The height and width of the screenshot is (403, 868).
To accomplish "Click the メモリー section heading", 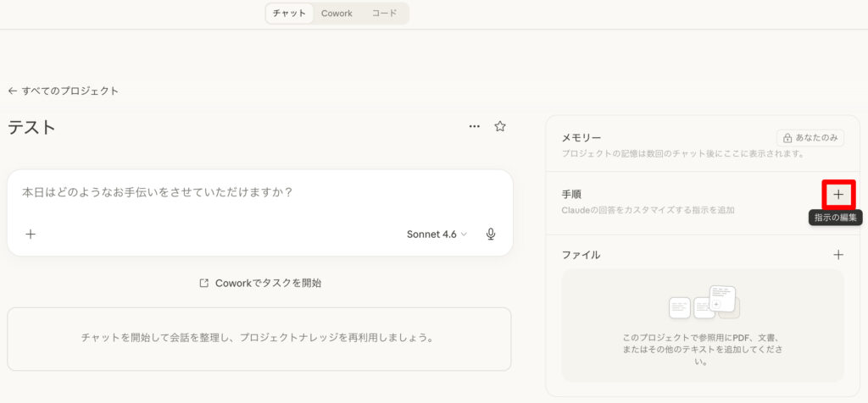I will (x=581, y=137).
